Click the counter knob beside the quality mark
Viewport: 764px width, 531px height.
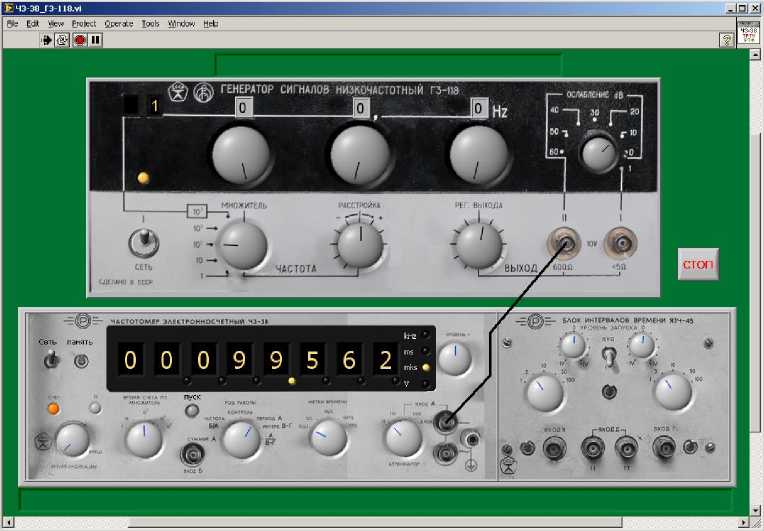coord(73,440)
